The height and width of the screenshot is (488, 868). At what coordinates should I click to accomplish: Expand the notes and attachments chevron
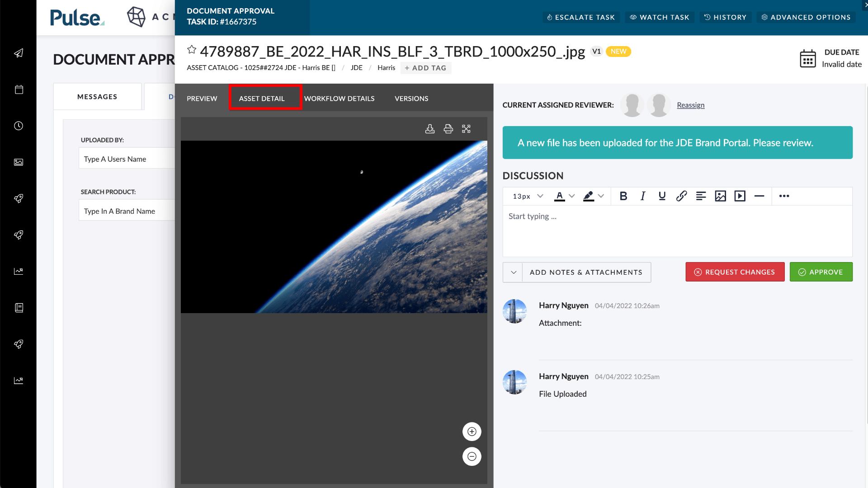[513, 272]
